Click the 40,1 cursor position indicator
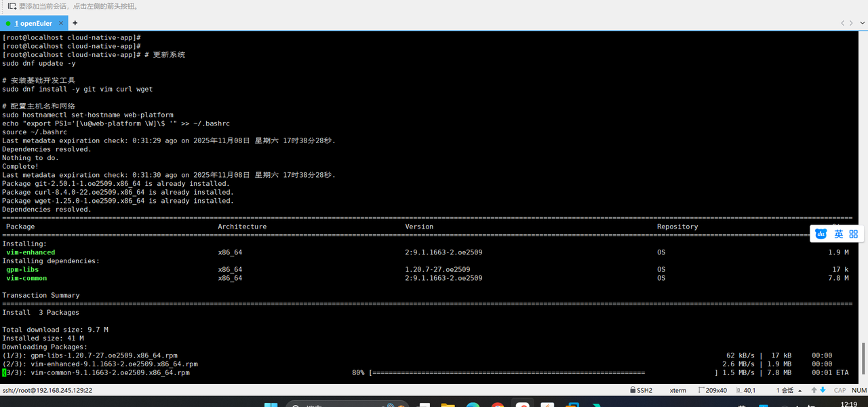The width and height of the screenshot is (868, 407). point(746,390)
